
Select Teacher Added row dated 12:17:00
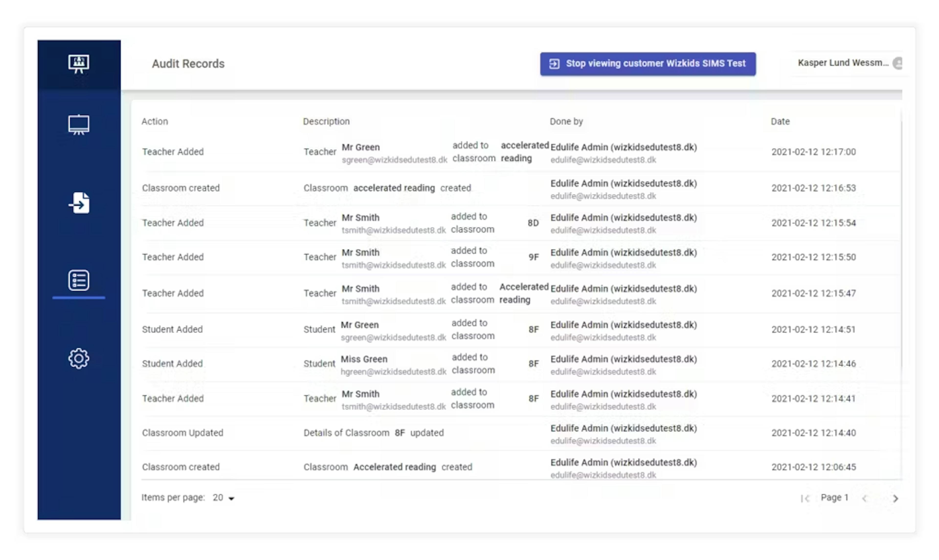521,152
